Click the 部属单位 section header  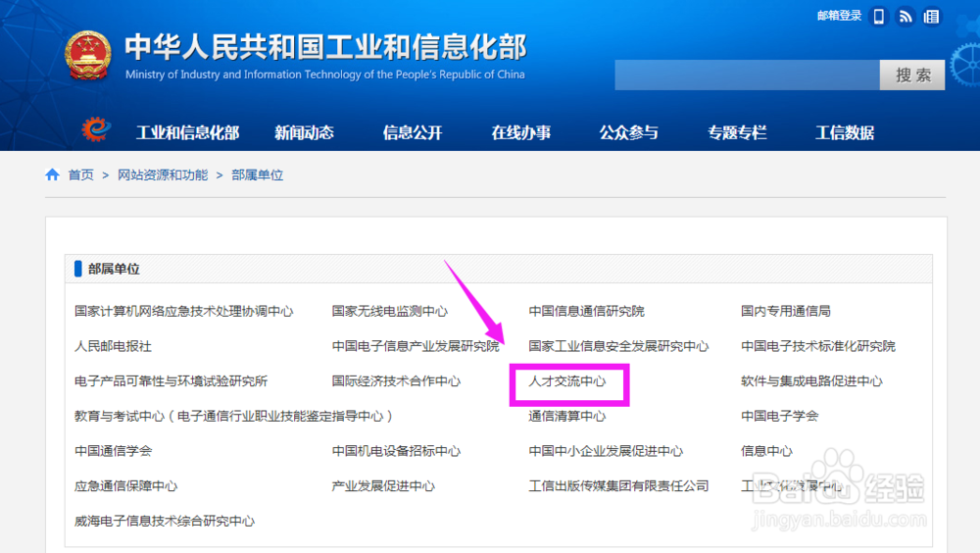[114, 269]
